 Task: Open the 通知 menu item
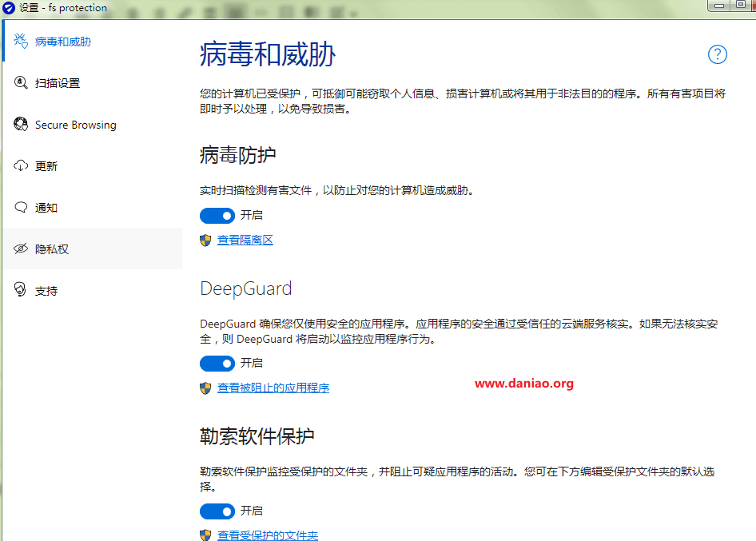[x=92, y=207]
